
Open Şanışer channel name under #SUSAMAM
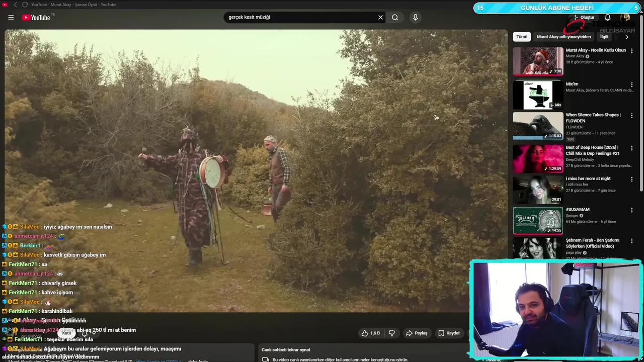pyautogui.click(x=572, y=216)
